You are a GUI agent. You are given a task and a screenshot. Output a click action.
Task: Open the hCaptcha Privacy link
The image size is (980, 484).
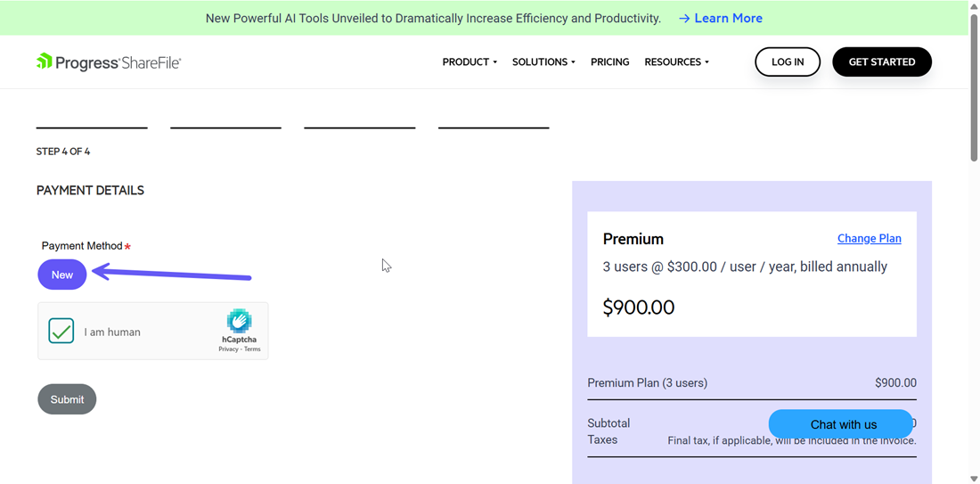[x=228, y=349]
